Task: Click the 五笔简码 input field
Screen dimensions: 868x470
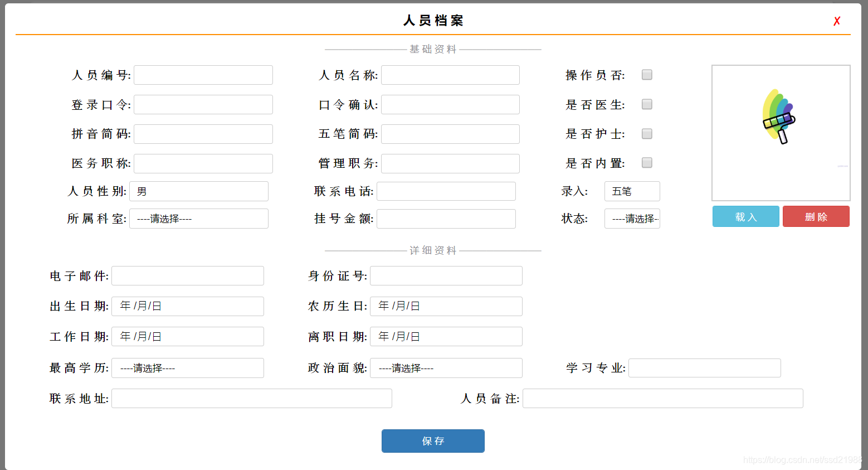Action: [x=450, y=134]
